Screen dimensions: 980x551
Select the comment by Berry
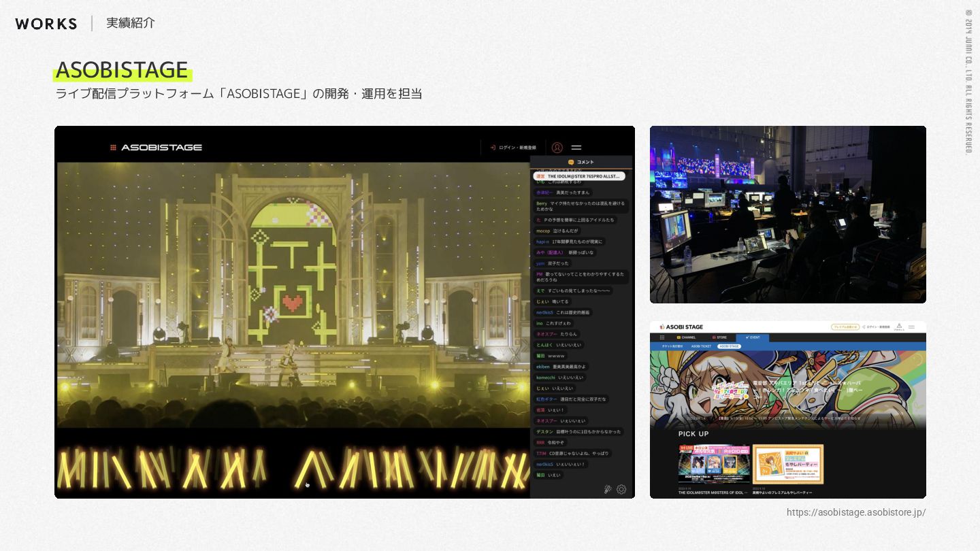pos(581,206)
